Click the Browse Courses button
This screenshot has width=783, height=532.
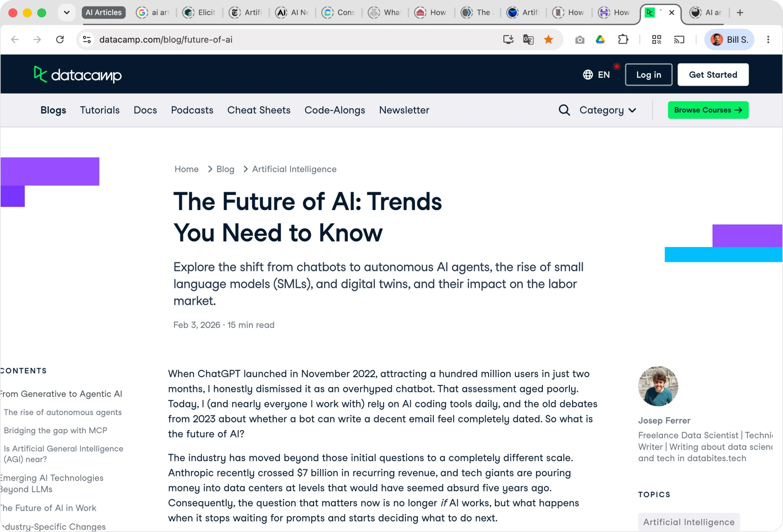[x=708, y=110]
